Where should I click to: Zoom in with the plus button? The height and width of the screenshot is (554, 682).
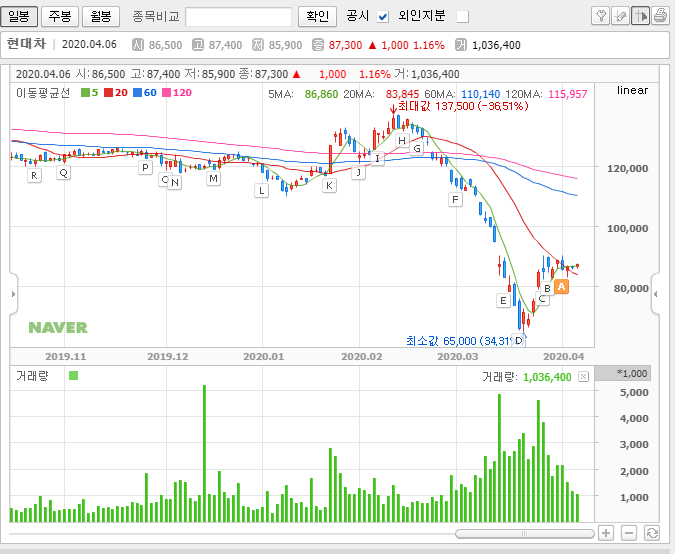(x=606, y=533)
